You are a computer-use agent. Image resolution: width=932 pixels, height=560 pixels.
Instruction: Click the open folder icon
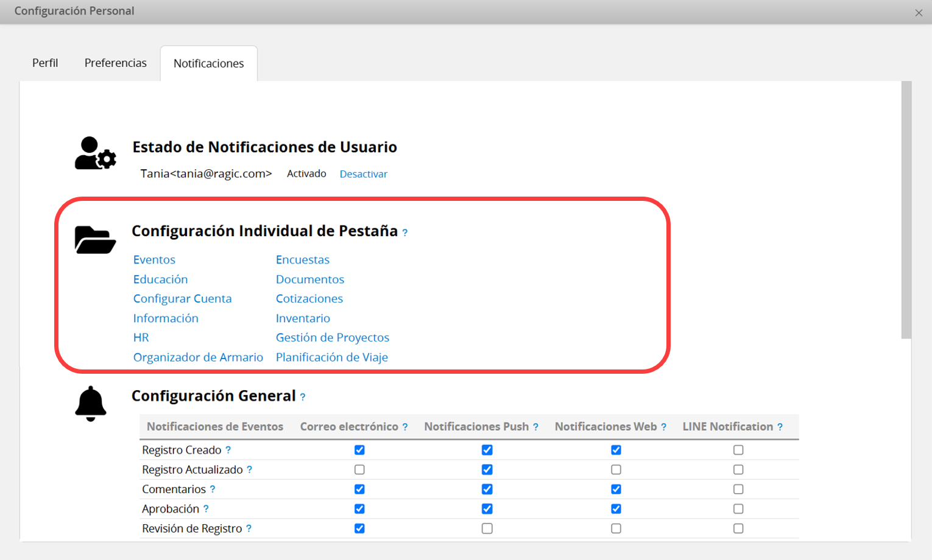pos(95,240)
